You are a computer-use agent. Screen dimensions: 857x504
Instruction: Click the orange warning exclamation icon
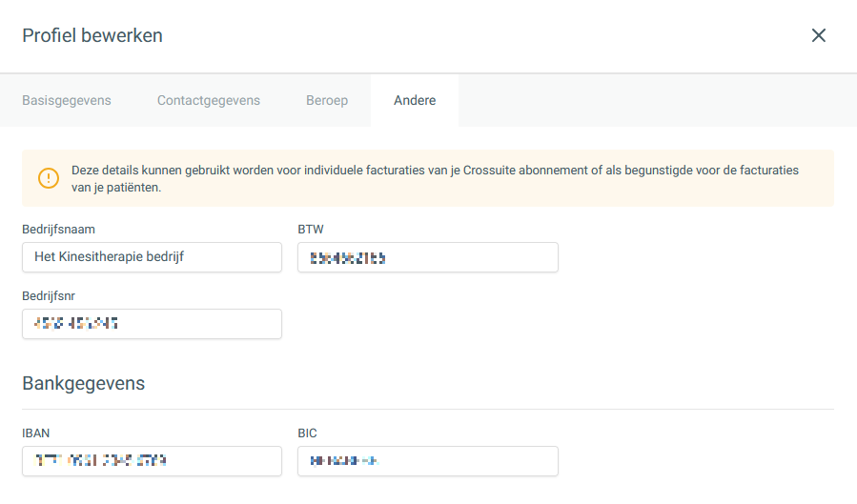pos(49,178)
